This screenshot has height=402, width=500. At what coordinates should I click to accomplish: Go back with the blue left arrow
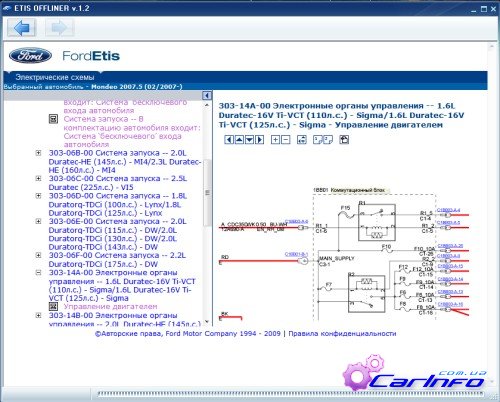21,28
